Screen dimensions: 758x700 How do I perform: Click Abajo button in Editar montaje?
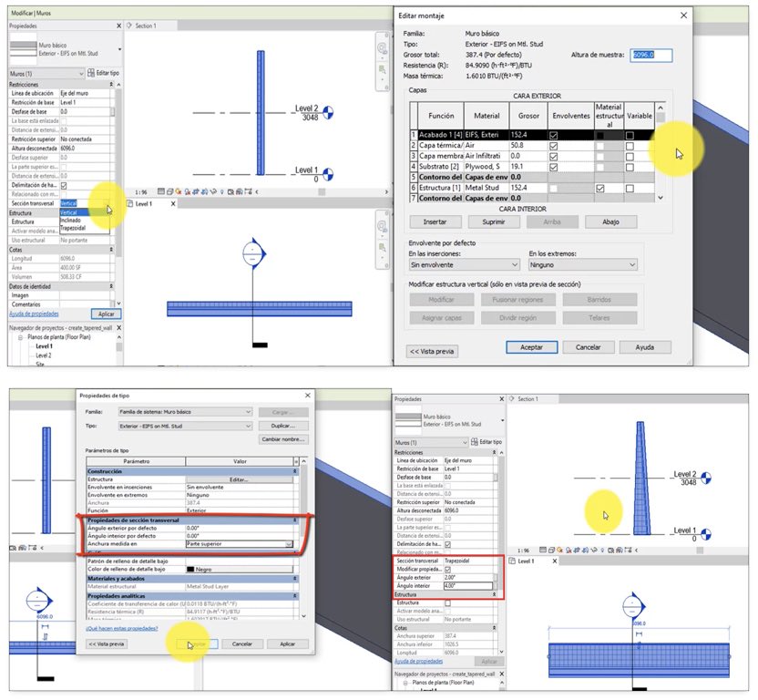point(611,221)
